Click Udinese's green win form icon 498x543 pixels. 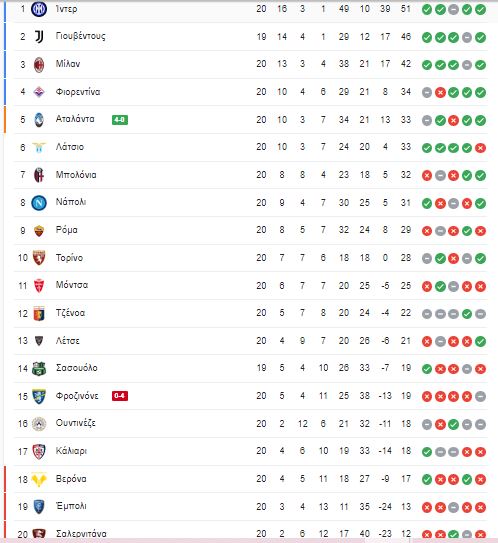[x=453, y=424]
